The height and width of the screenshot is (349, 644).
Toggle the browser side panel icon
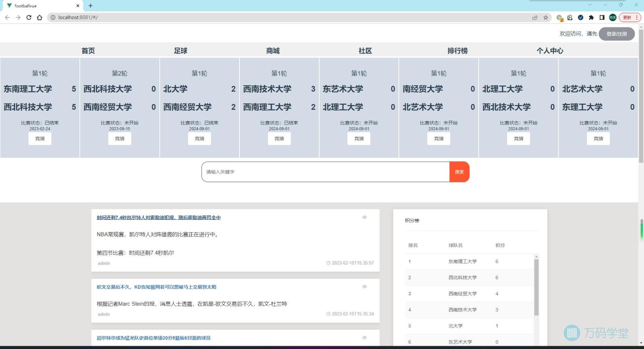pos(602,17)
